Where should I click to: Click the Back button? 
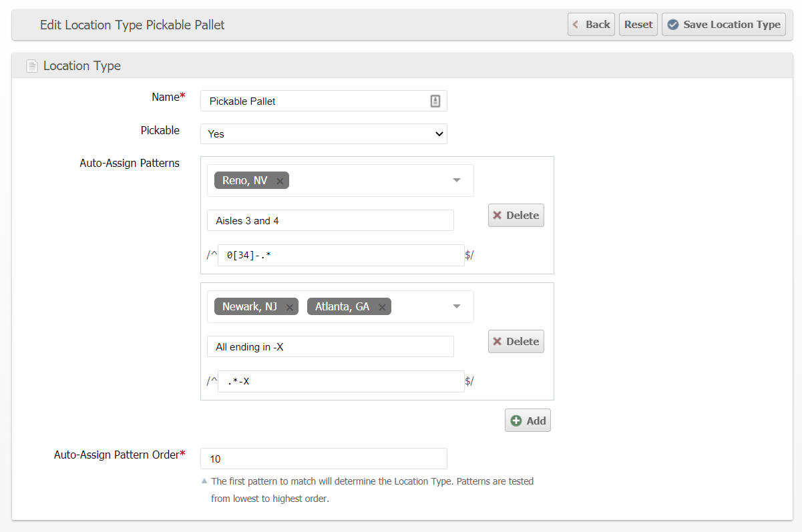[x=591, y=25]
